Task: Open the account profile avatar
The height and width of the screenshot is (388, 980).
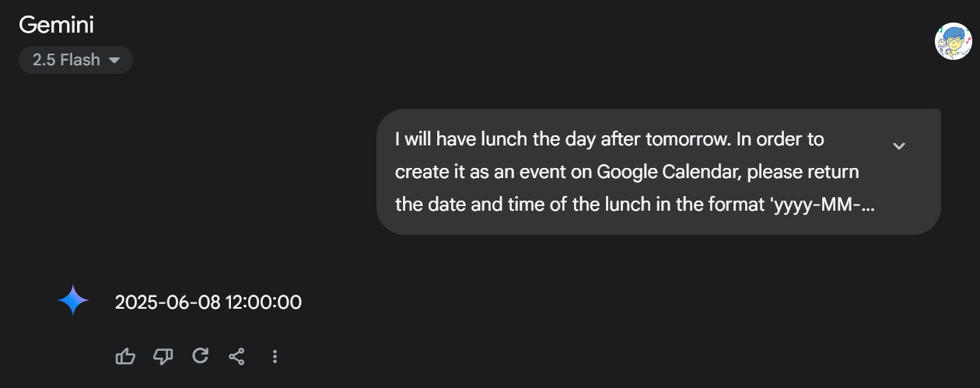Action: [953, 41]
